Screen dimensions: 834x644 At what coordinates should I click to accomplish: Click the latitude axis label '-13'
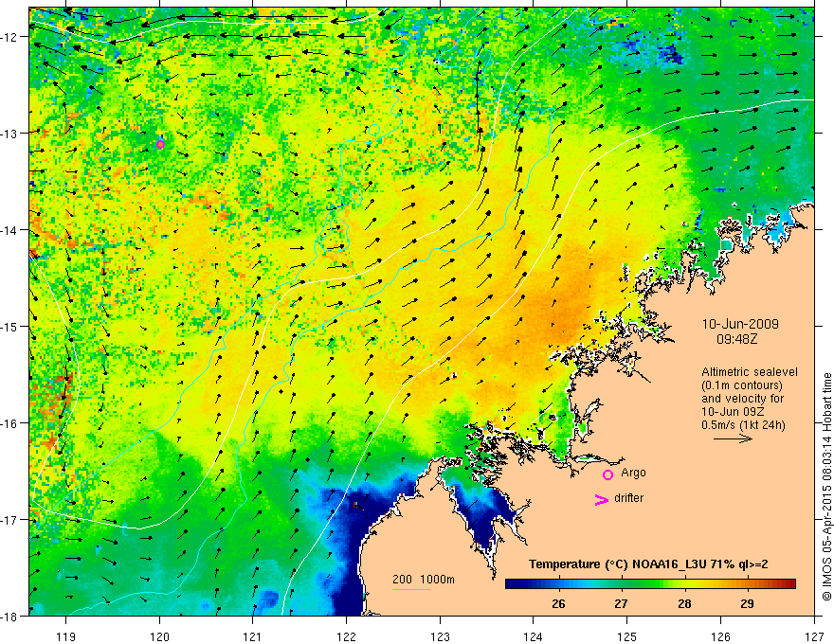(10, 134)
